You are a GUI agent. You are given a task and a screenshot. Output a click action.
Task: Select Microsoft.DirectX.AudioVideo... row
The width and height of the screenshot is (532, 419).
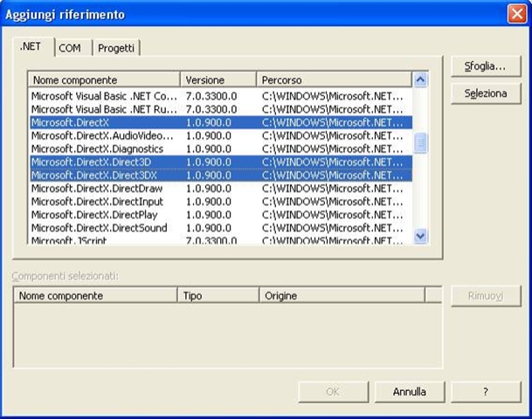(221, 135)
